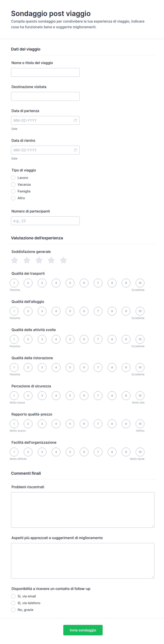Rate Soddisfazione generale with third star
Viewport: 164px width, 644px height.
[x=39, y=260]
